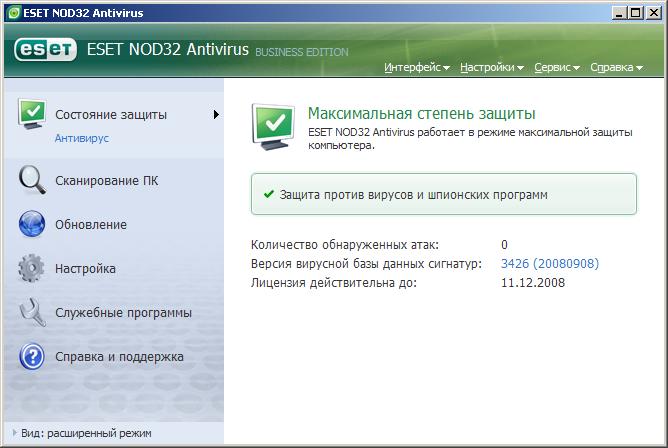Close the ESET NOD32 window
The width and height of the screenshot is (668, 448).
(x=654, y=13)
